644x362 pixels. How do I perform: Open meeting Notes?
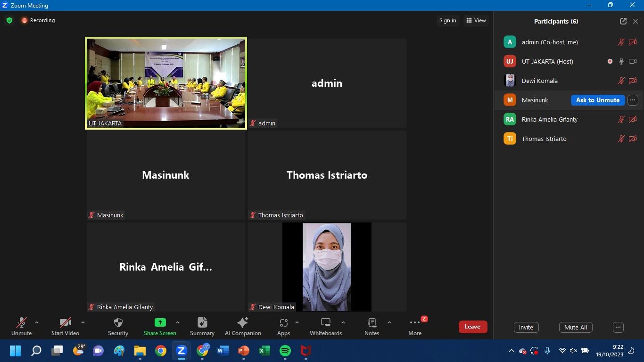[x=372, y=327]
